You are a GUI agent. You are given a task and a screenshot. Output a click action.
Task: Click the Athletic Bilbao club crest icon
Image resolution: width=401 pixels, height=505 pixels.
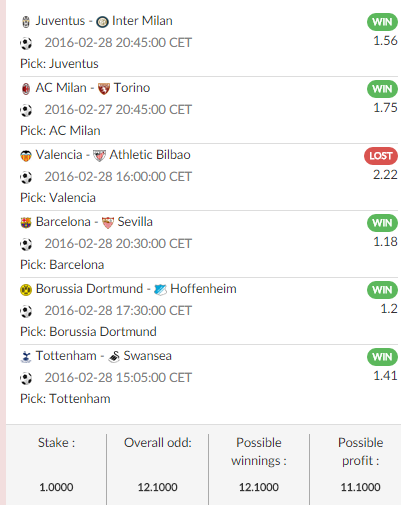tap(99, 156)
